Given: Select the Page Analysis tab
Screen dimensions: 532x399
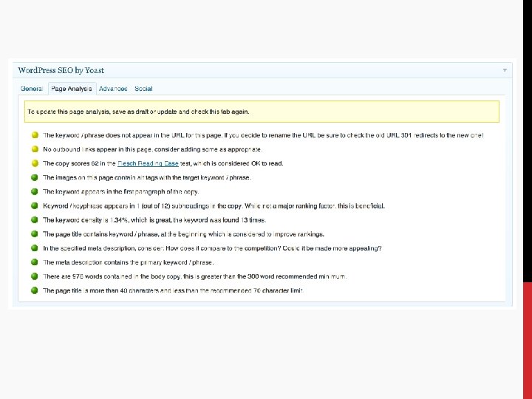Looking at the screenshot, I should (x=72, y=89).
